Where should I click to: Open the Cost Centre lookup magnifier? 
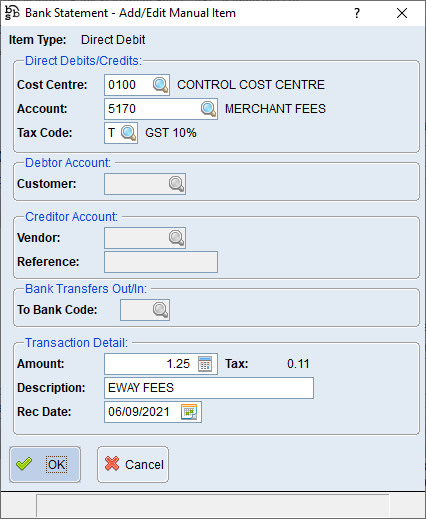pyautogui.click(x=160, y=85)
